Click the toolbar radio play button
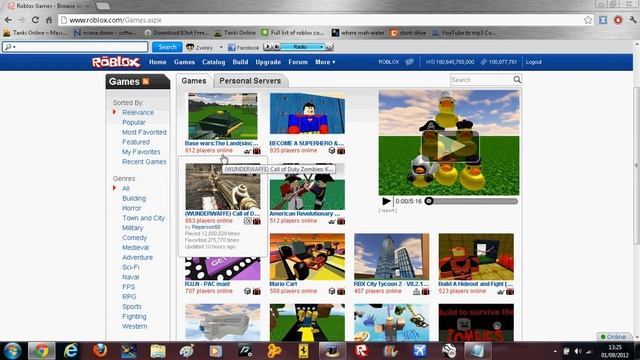The image size is (640, 360). pos(267,47)
